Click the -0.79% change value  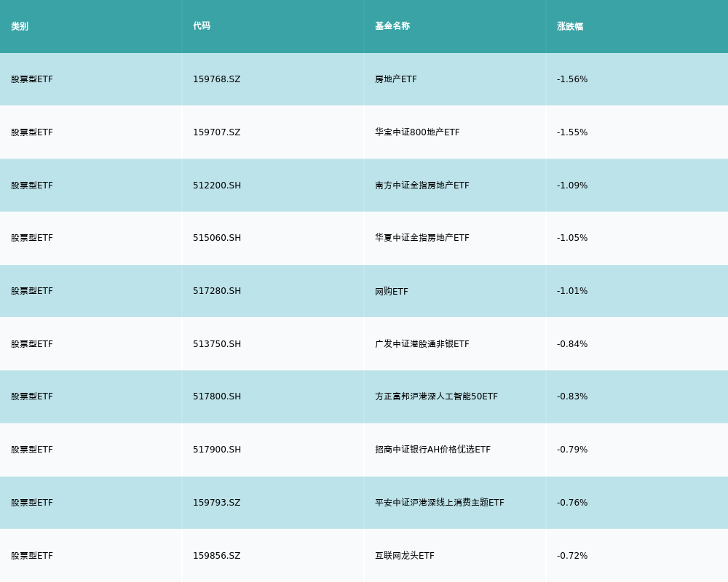[572, 450]
